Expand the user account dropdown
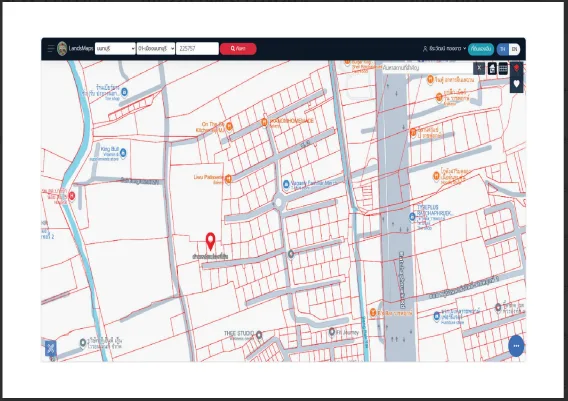Viewport: 568px width, 401px height. tap(444, 49)
